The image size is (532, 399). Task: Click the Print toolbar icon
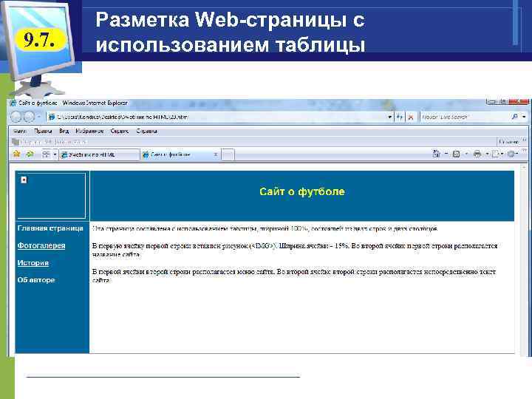[477, 154]
